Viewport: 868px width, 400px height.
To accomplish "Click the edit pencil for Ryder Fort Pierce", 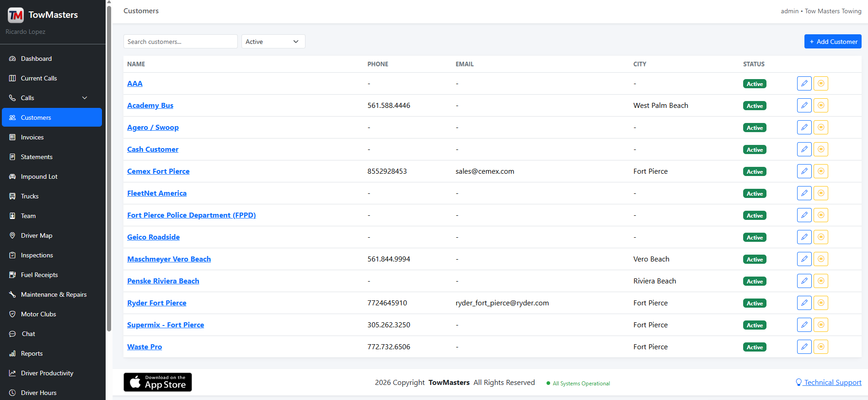I will pos(804,303).
